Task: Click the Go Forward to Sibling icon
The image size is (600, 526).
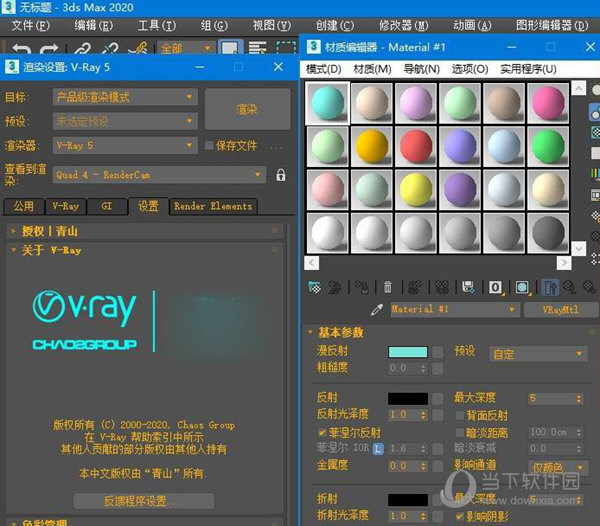Action: pyautogui.click(x=589, y=287)
